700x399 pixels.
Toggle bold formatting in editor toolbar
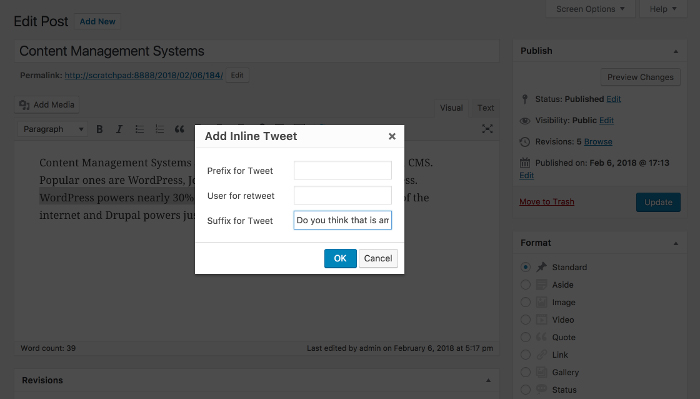point(100,129)
